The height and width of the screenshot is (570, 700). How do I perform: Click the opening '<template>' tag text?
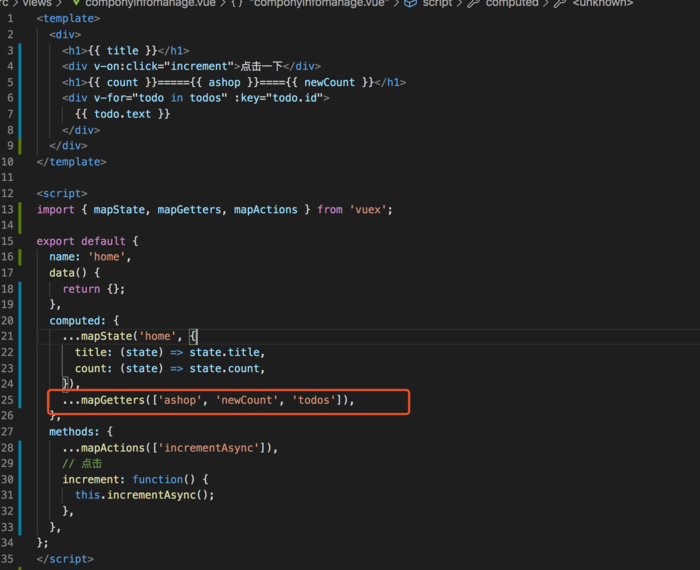(x=68, y=18)
